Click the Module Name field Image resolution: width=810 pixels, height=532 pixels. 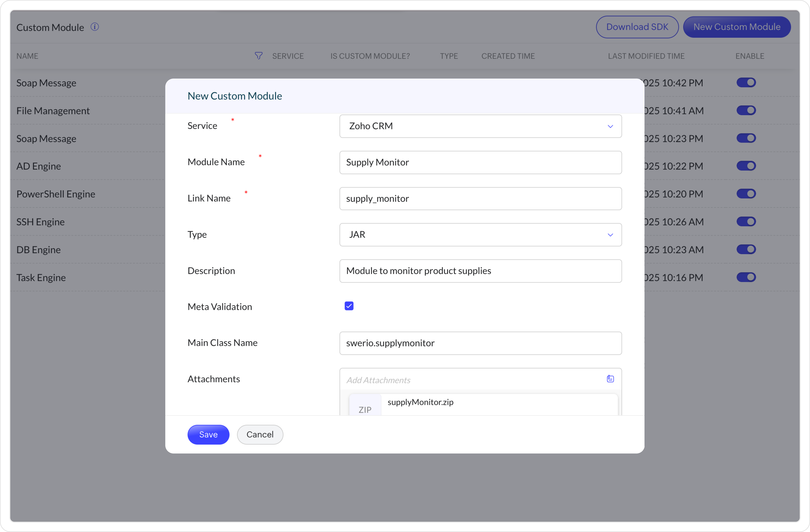click(480, 162)
